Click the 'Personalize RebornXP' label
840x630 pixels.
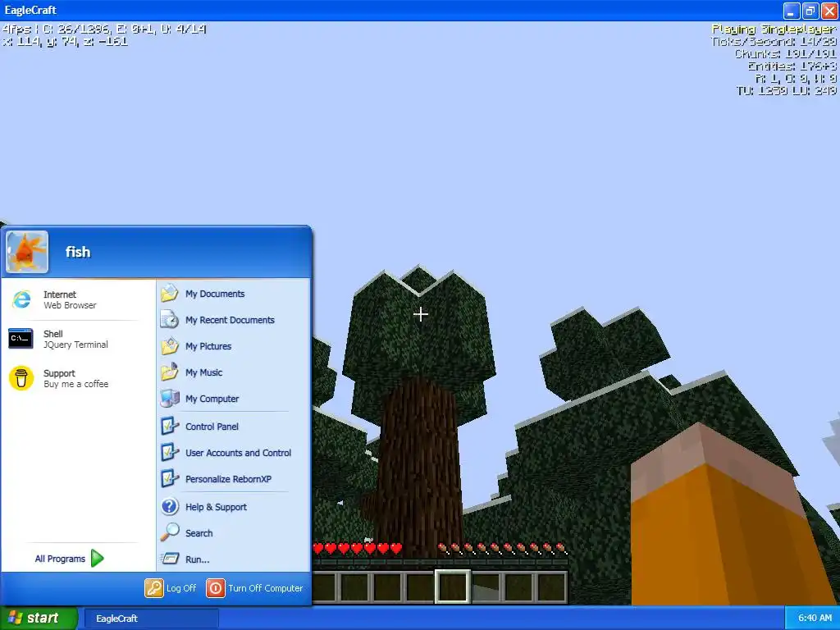(x=228, y=479)
